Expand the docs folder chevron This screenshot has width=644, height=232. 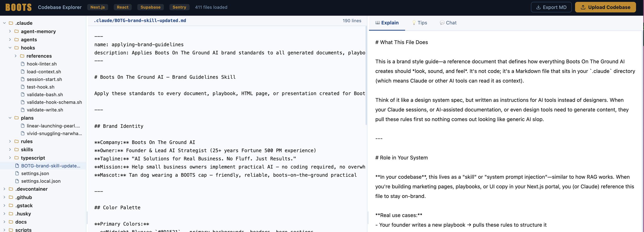coord(4,222)
